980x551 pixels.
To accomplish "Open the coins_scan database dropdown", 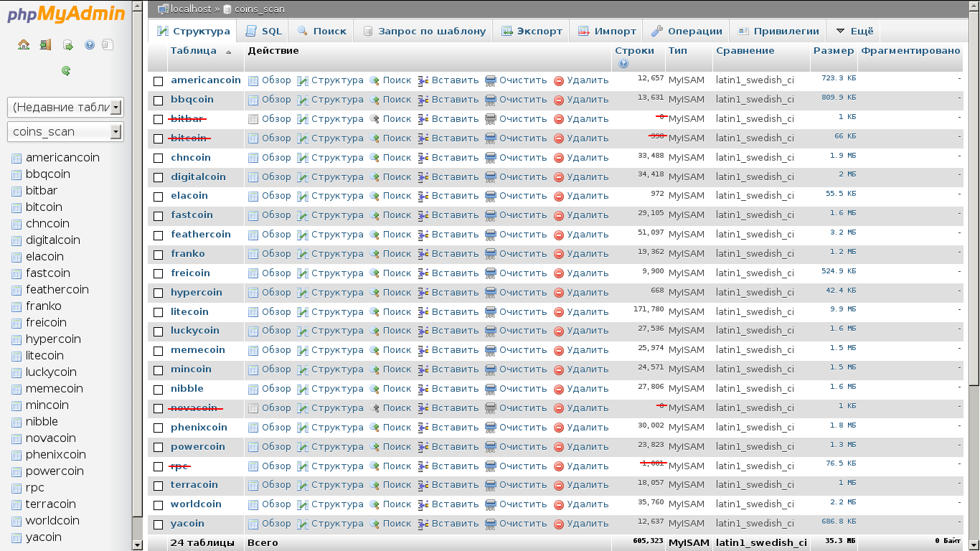I will tap(65, 132).
